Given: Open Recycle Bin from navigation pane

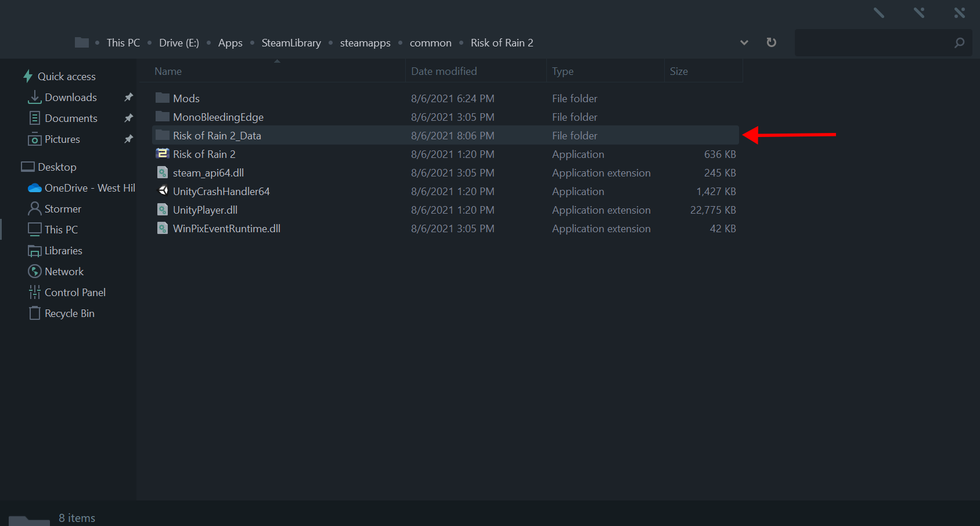Looking at the screenshot, I should coord(70,314).
